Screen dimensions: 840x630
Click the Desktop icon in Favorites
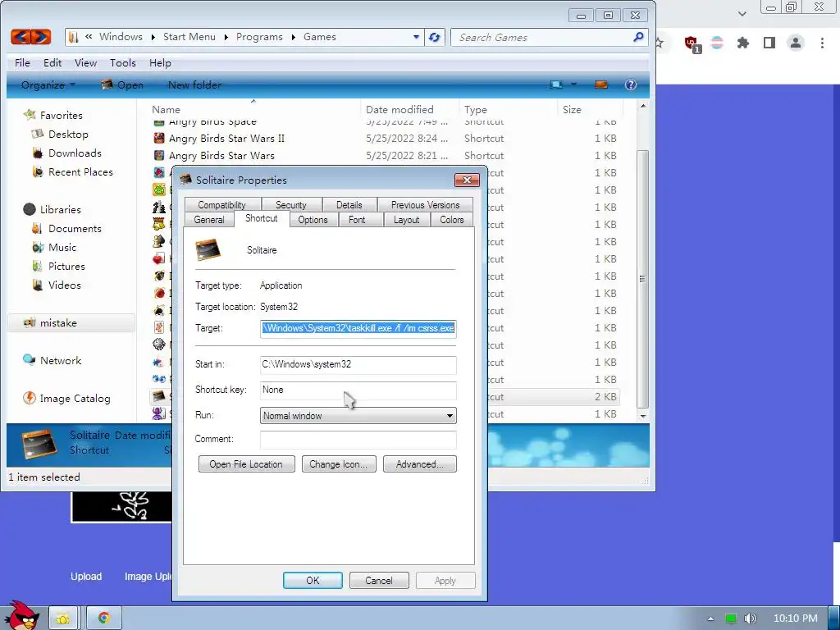coord(37,134)
